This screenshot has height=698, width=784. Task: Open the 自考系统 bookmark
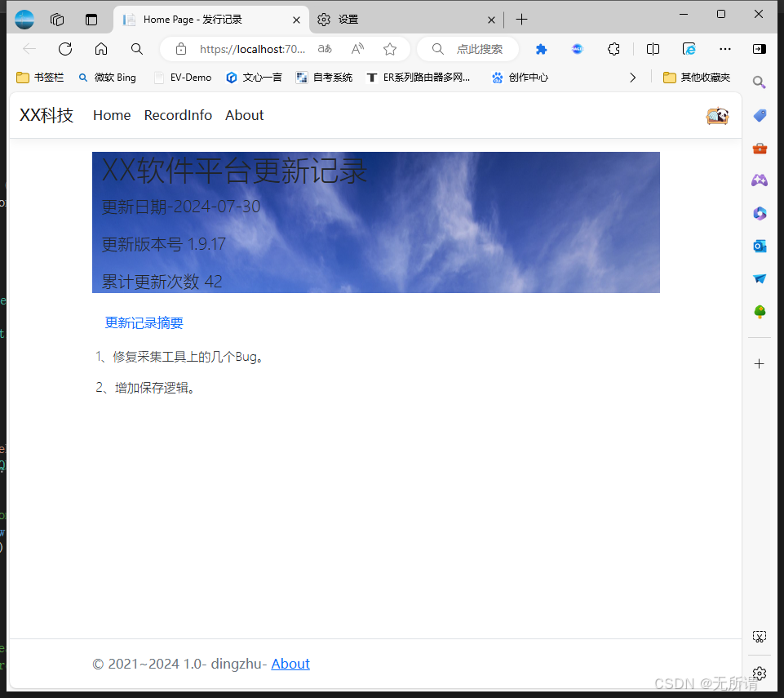[325, 78]
